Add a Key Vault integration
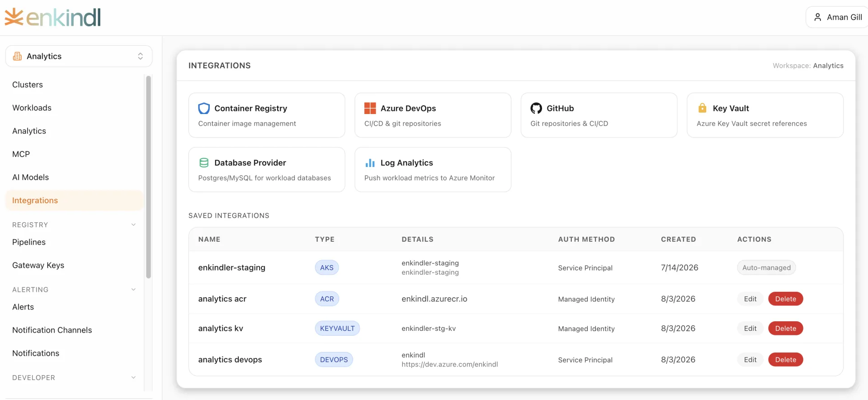Screen dimensions: 868x400 pyautogui.click(x=765, y=115)
